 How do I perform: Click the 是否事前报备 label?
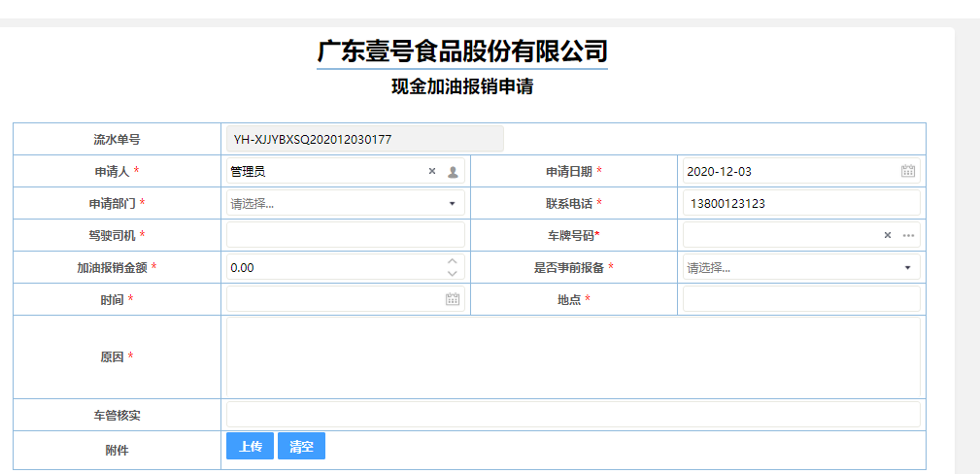[569, 268]
